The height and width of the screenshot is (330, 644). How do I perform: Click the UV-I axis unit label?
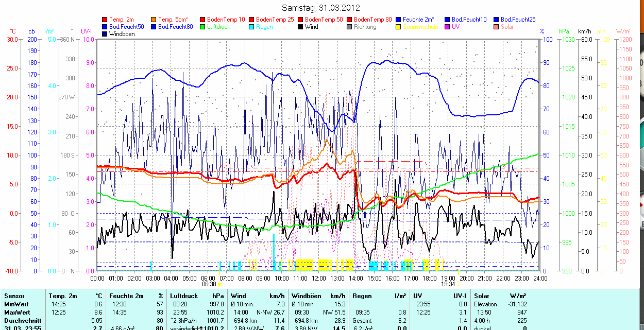86,32
